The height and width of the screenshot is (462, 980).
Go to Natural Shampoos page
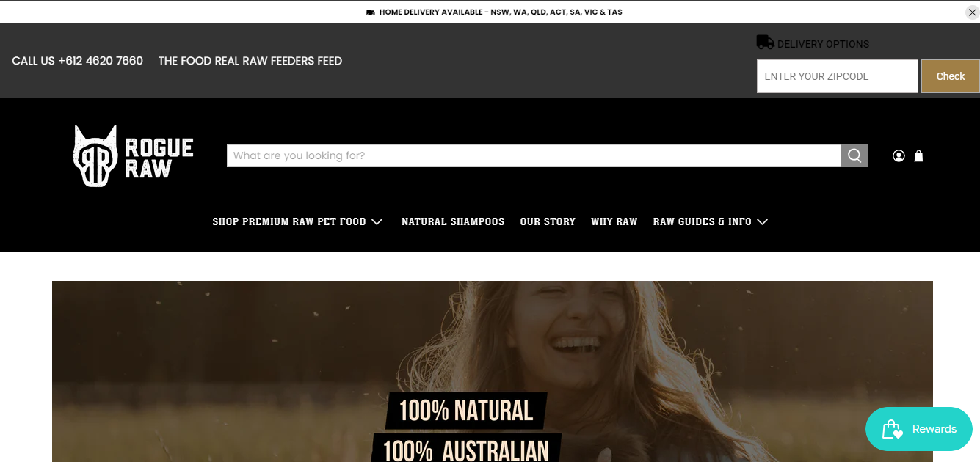pyautogui.click(x=453, y=221)
